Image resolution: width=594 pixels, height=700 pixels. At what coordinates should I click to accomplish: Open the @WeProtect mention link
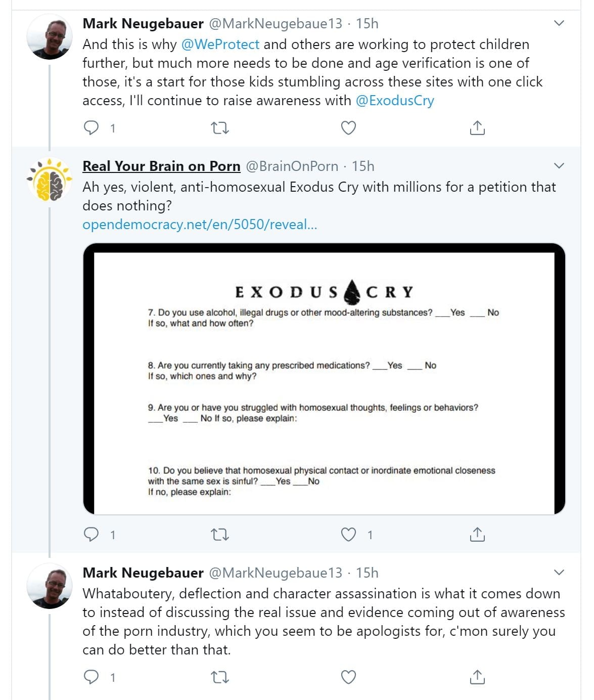[x=220, y=45]
